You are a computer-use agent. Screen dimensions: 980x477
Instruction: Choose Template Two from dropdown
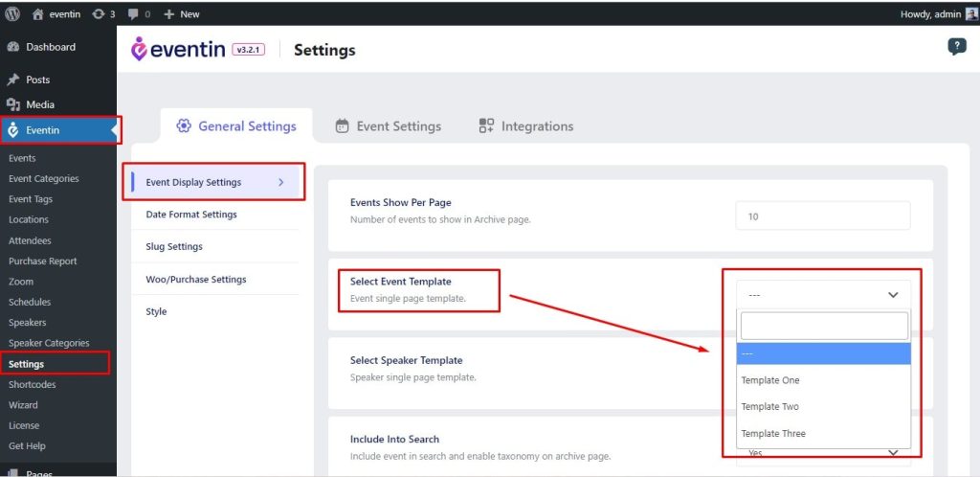click(823, 406)
